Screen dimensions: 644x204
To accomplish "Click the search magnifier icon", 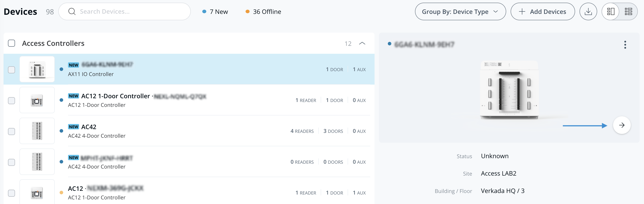I will point(72,11).
